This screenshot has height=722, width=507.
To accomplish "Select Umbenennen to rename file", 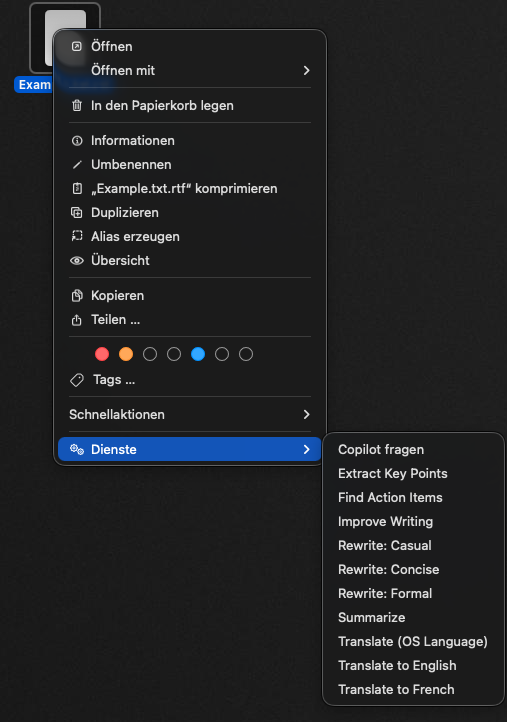I will pos(190,164).
